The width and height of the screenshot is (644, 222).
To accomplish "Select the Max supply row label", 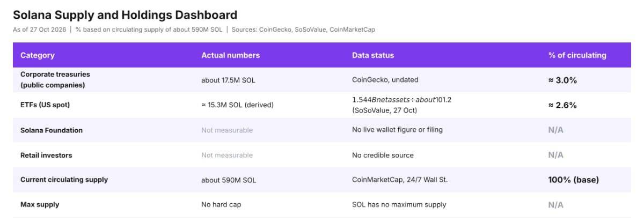I will tap(40, 204).
